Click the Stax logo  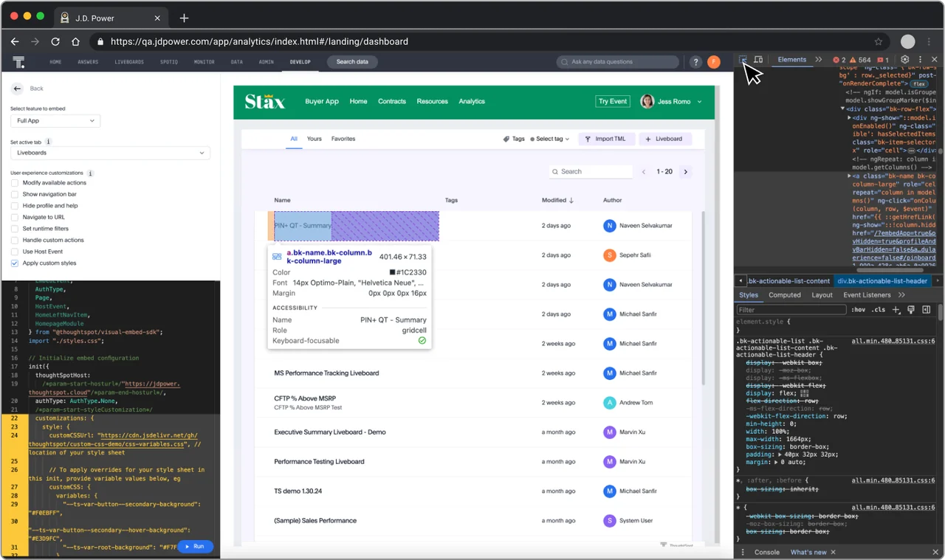pyautogui.click(x=265, y=101)
